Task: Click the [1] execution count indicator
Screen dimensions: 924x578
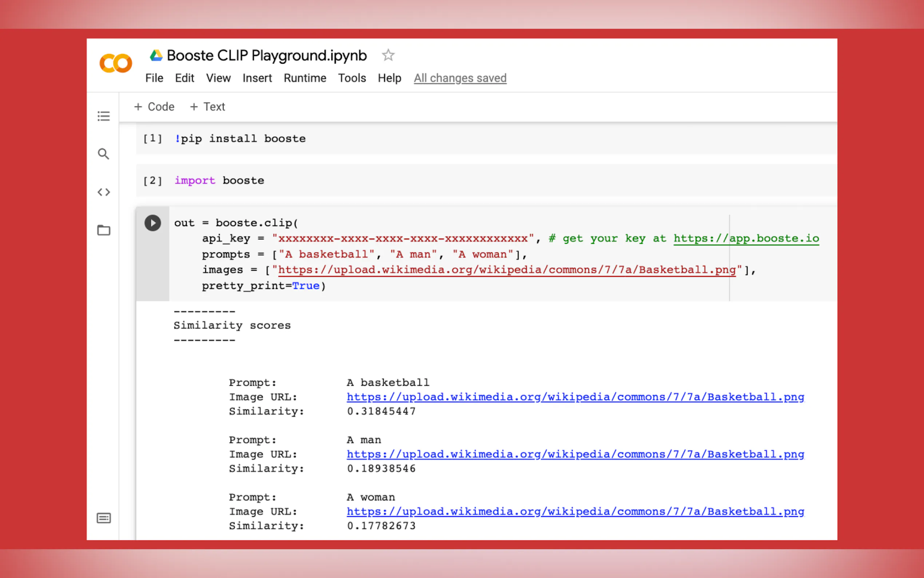Action: pos(152,138)
